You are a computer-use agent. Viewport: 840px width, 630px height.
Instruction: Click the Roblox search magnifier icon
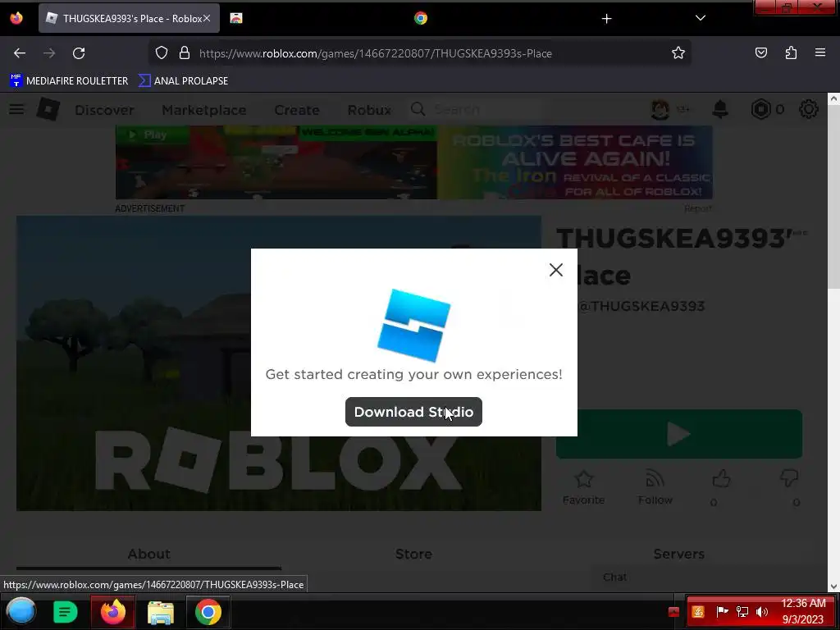[418, 109]
